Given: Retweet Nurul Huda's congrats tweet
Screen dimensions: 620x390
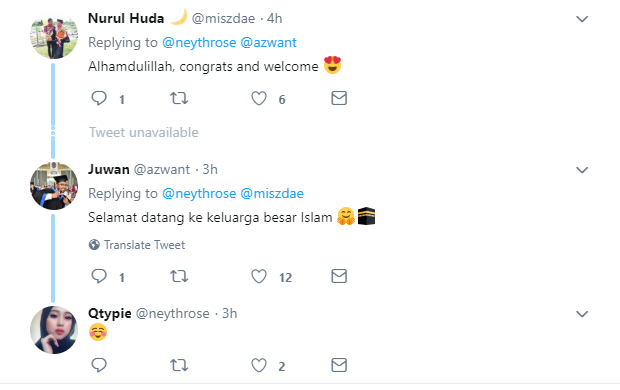Looking at the screenshot, I should [179, 98].
